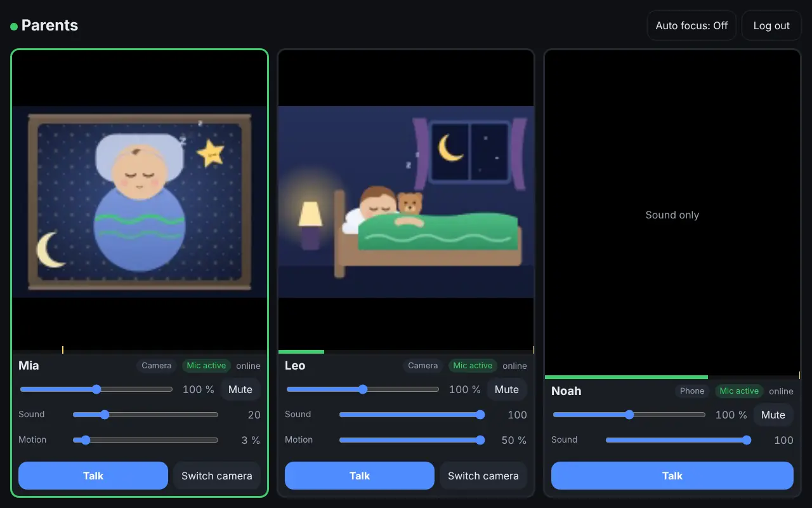The image size is (812, 508).
Task: Click Mia's online status text
Action: pos(249,366)
